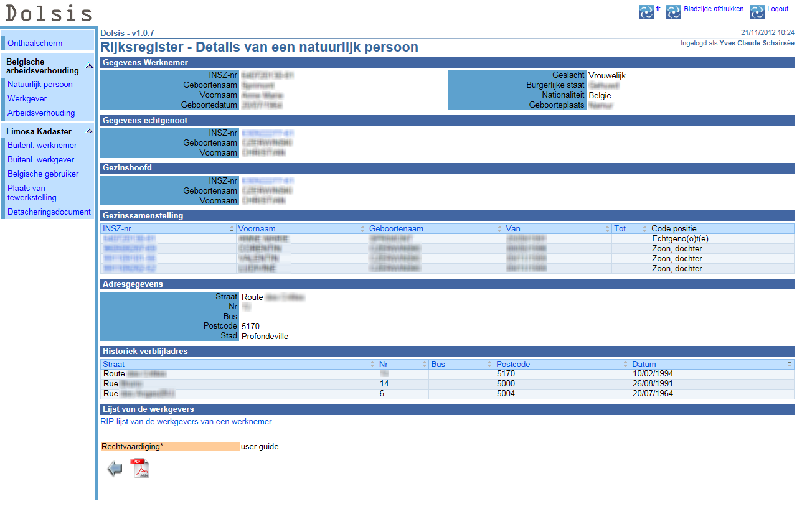Open Werkgever menu item
This screenshot has width=797, height=532.
click(27, 99)
